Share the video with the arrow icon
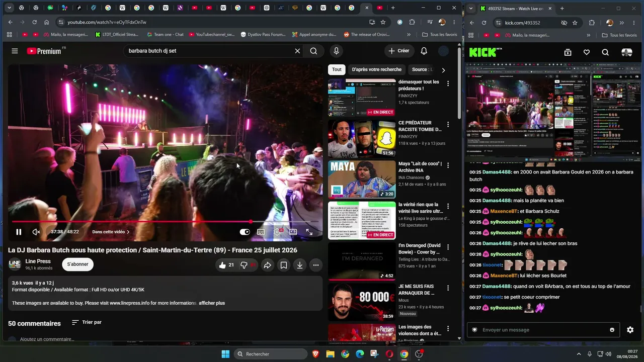The width and height of the screenshot is (644, 362). pyautogui.click(x=268, y=265)
